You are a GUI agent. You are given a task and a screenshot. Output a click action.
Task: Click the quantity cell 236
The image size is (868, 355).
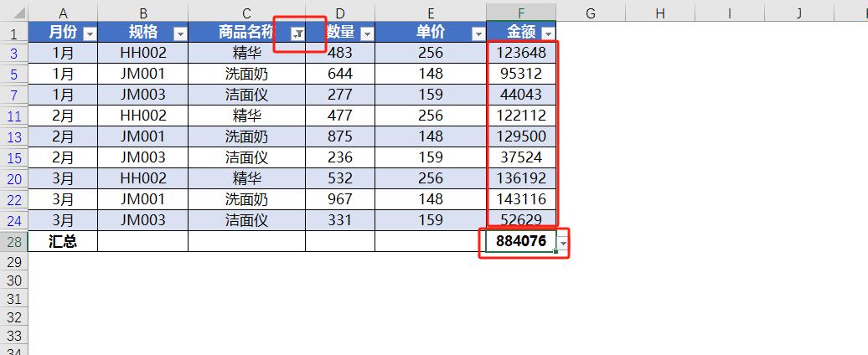point(340,157)
